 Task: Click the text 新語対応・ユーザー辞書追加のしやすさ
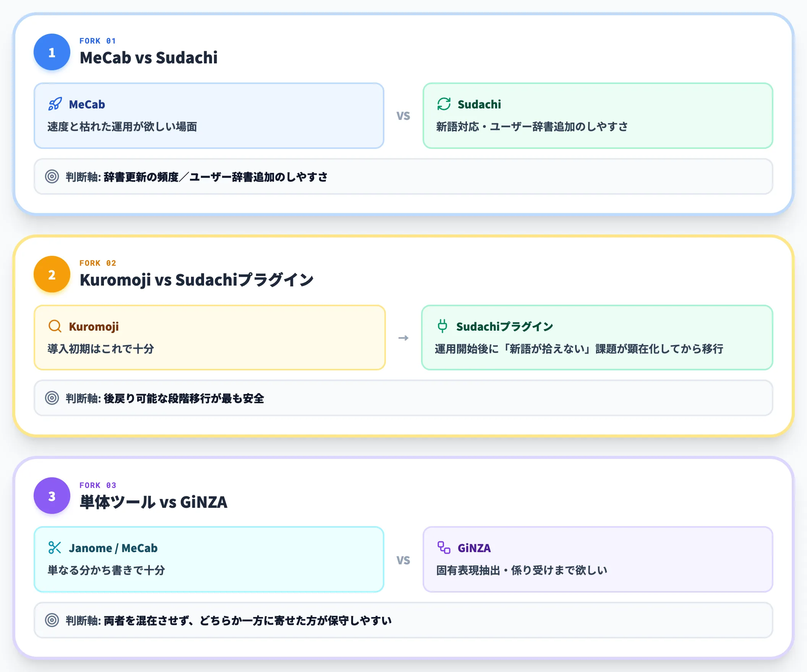point(532,127)
